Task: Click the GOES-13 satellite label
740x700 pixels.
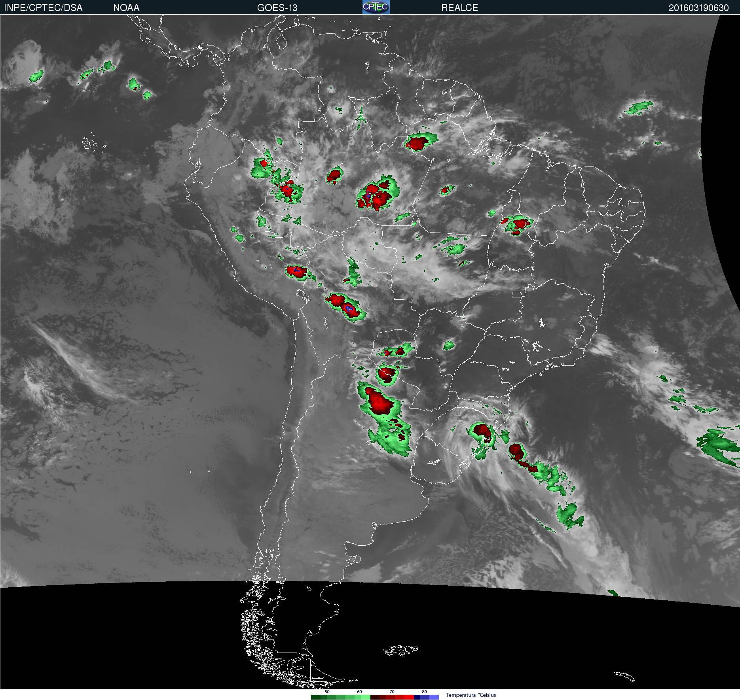Action: [x=277, y=8]
